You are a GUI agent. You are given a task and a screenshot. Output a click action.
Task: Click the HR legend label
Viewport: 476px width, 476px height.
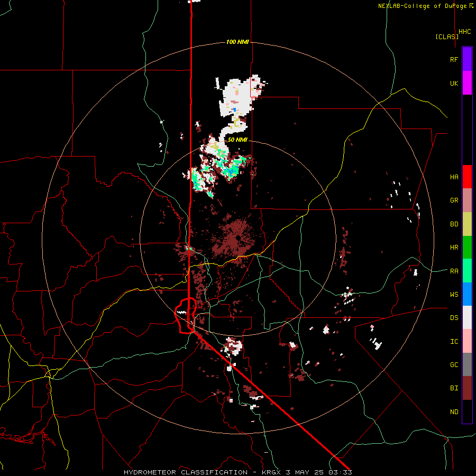point(454,248)
